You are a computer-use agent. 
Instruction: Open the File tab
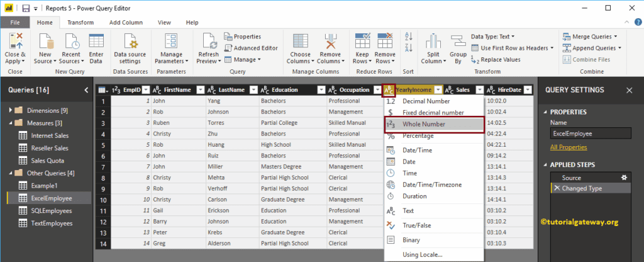pyautogui.click(x=15, y=23)
